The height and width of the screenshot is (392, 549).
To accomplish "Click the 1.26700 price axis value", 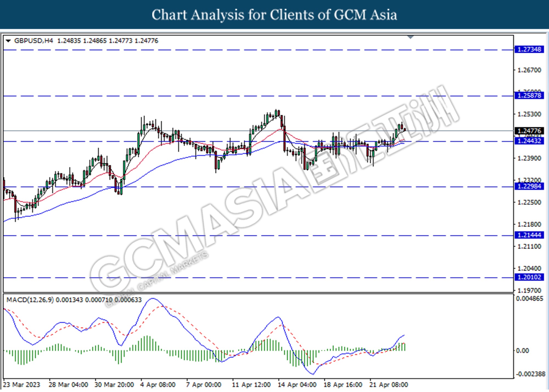I will (529, 70).
